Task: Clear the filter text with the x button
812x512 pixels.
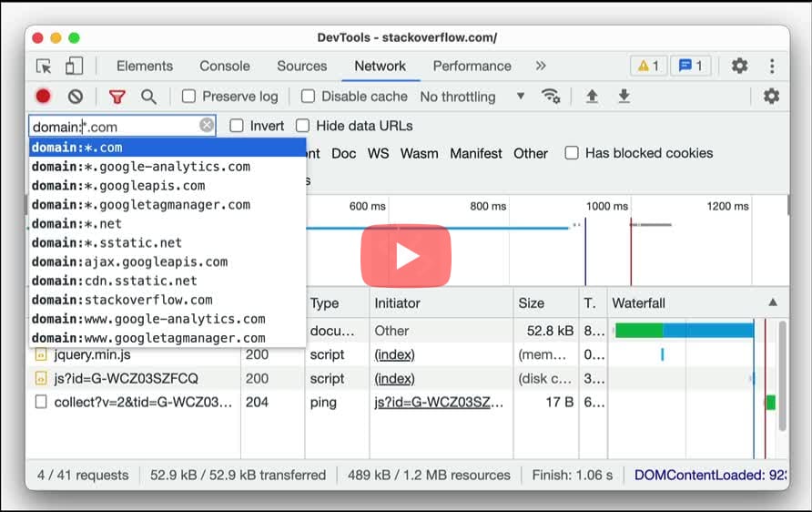Action: pyautogui.click(x=207, y=126)
